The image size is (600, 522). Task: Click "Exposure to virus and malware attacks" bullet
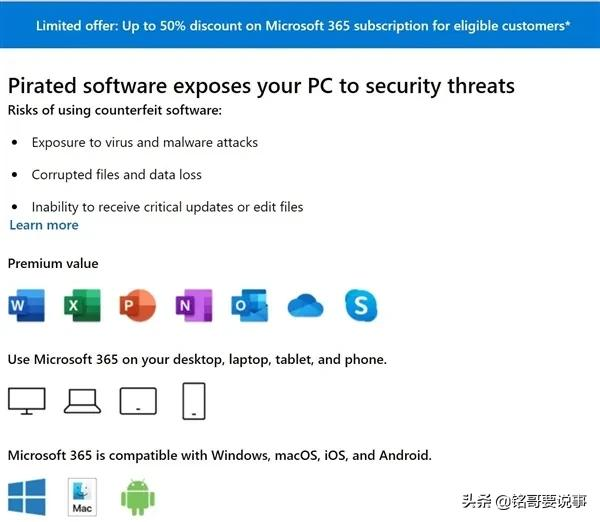click(144, 142)
